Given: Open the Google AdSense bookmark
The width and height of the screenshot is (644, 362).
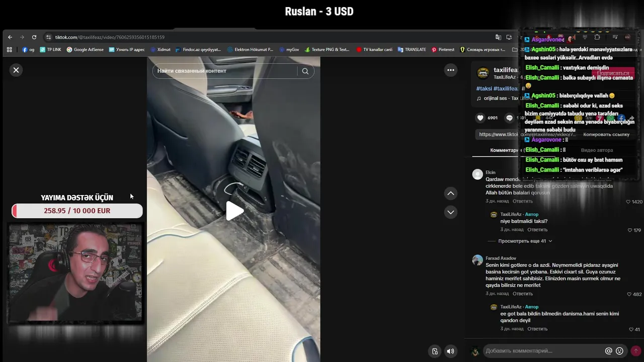Looking at the screenshot, I should tap(85, 50).
